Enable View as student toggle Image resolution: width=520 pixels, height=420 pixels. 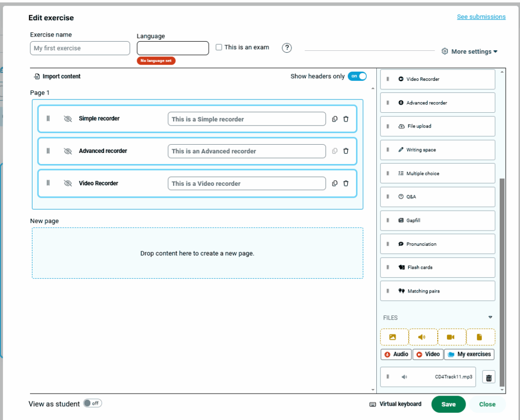[92, 403]
